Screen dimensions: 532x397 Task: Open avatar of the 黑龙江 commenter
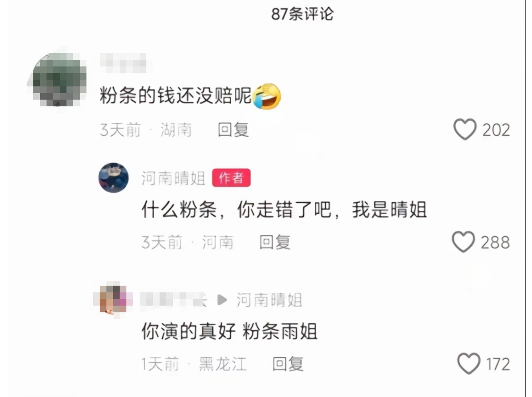pos(113,299)
